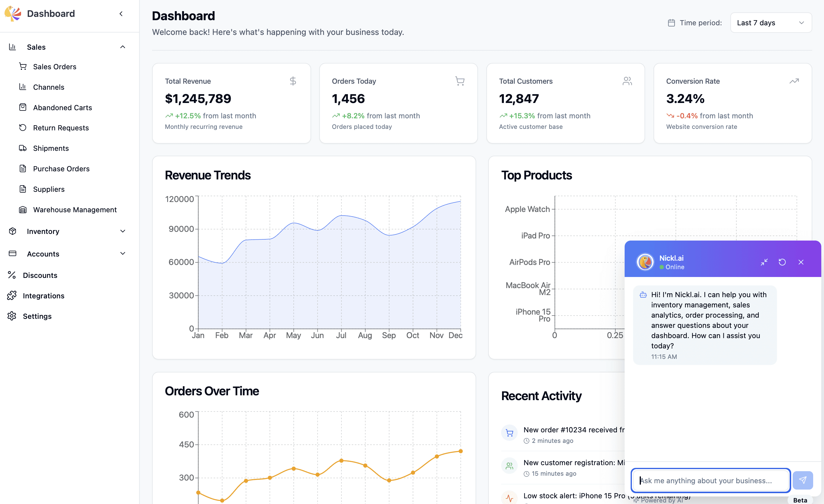This screenshot has width=824, height=504.
Task: Click the Nickl.ai parrot avatar
Action: click(x=645, y=262)
